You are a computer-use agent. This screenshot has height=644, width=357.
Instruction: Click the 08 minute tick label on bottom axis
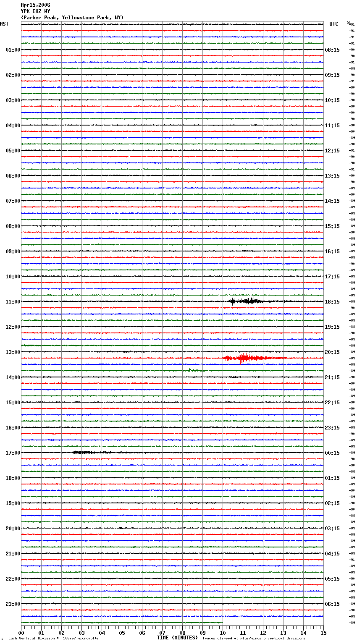182,633
